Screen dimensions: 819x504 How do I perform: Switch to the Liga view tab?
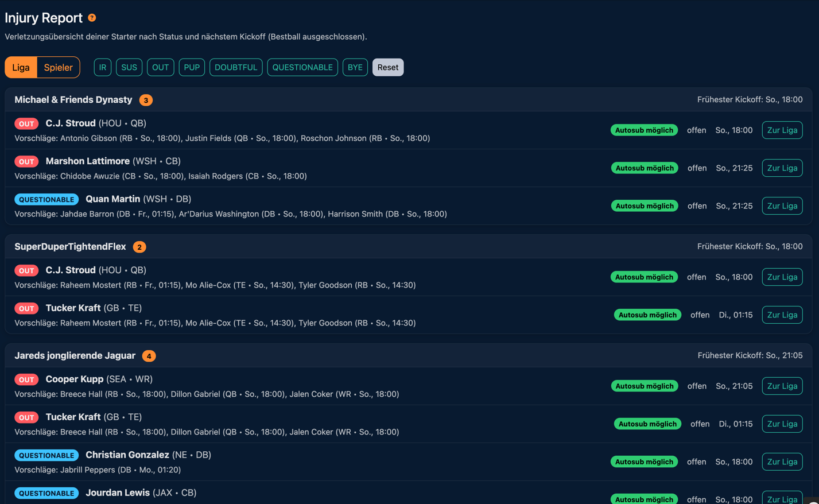tap(21, 67)
